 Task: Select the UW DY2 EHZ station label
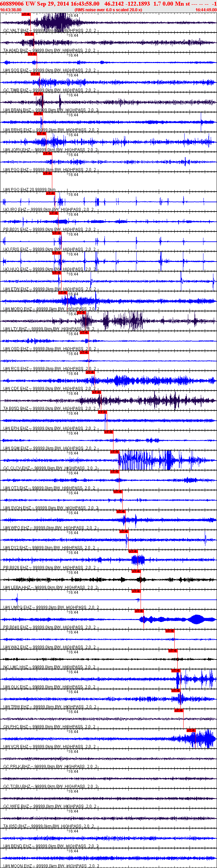coord(49,547)
